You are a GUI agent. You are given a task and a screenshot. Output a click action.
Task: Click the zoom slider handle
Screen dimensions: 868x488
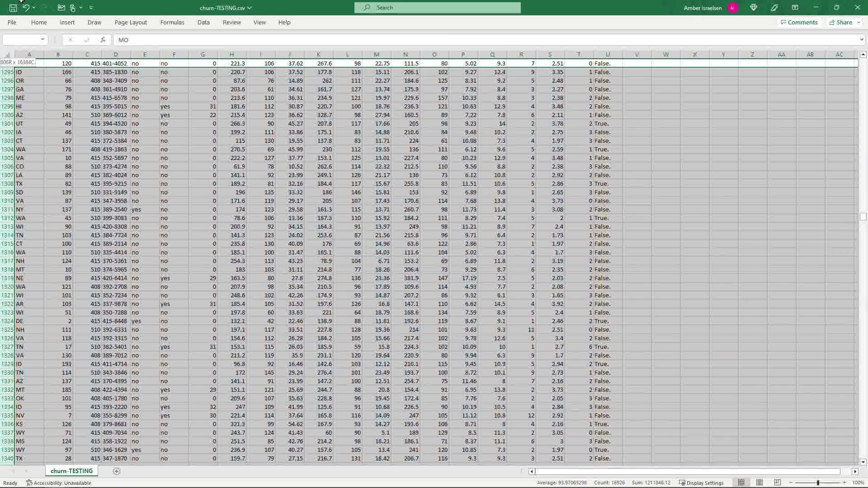coord(818,483)
